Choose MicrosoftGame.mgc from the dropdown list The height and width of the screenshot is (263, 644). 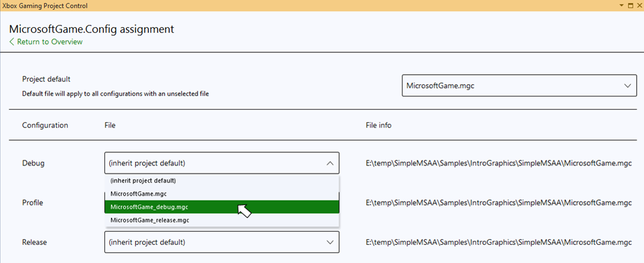[x=222, y=194]
